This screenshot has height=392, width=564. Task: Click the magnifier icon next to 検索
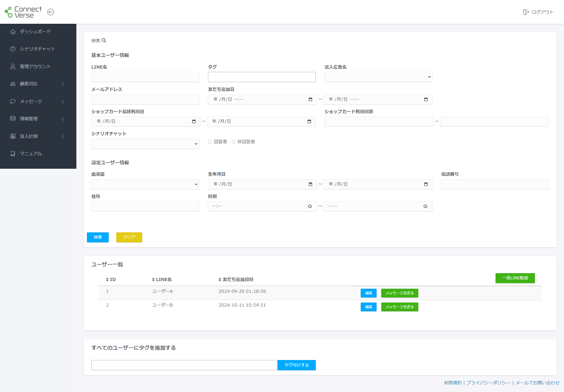point(104,40)
